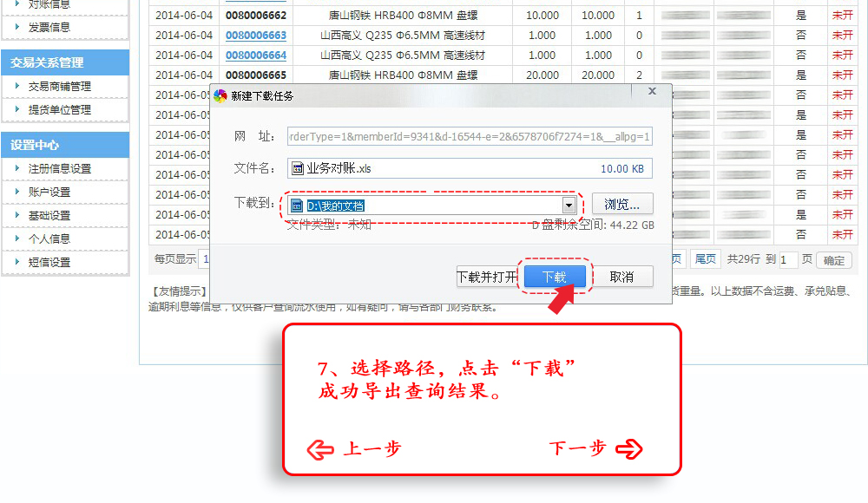The image size is (868, 503).
Task: Click the 下载并打开 button
Action: pyautogui.click(x=487, y=277)
